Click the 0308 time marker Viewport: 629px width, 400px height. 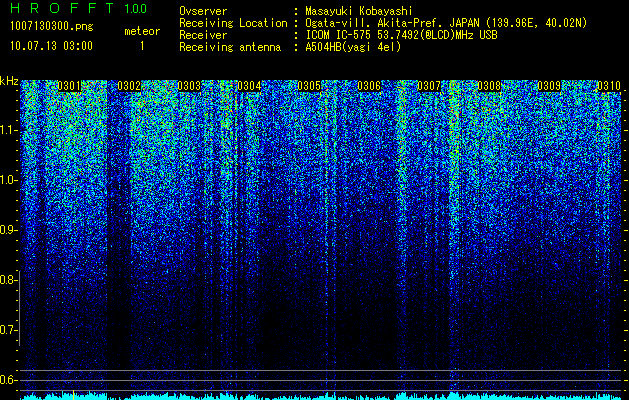pyautogui.click(x=489, y=86)
